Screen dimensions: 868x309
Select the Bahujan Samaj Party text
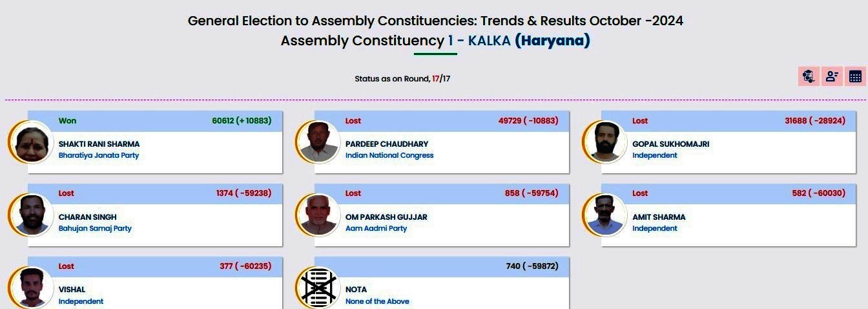[x=95, y=229]
